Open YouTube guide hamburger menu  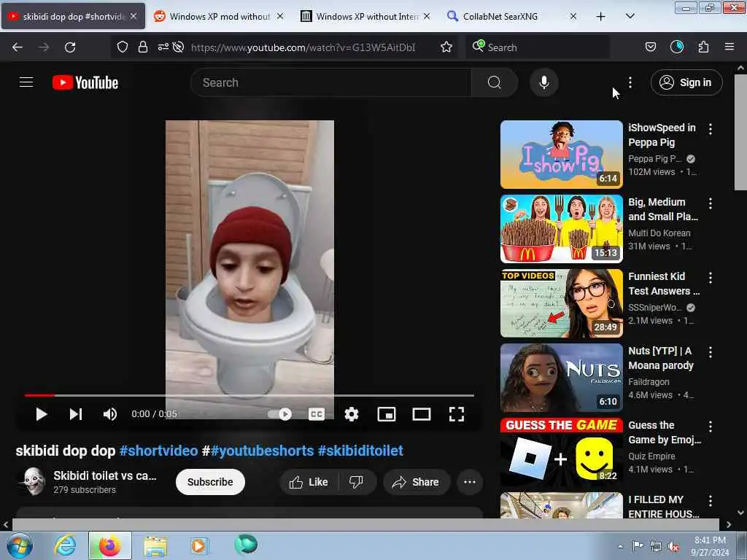pos(26,82)
